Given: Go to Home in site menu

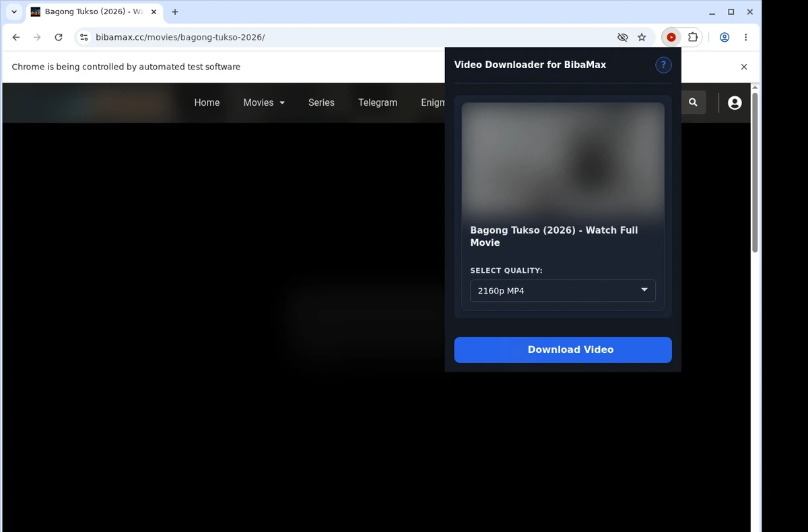Looking at the screenshot, I should (207, 102).
